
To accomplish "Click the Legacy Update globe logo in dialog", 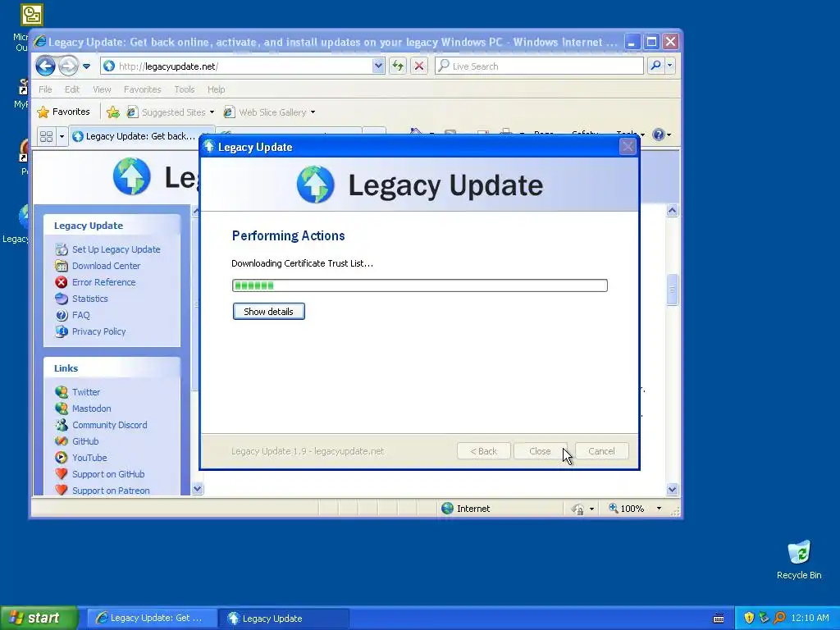I will point(316,185).
